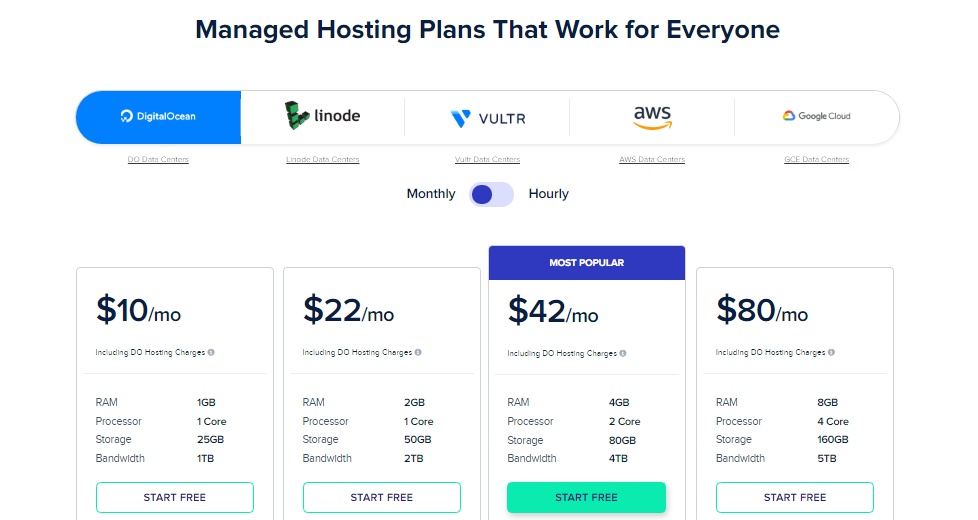Start free on the most popular $42 plan

point(586,498)
